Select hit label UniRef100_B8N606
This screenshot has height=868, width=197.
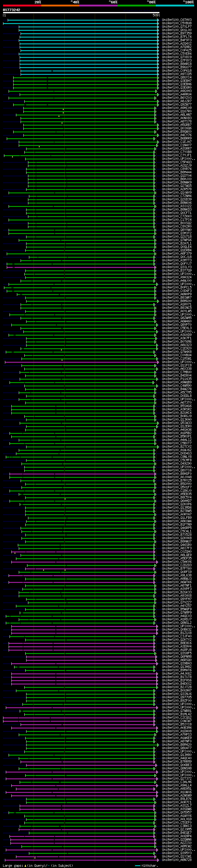177,203
